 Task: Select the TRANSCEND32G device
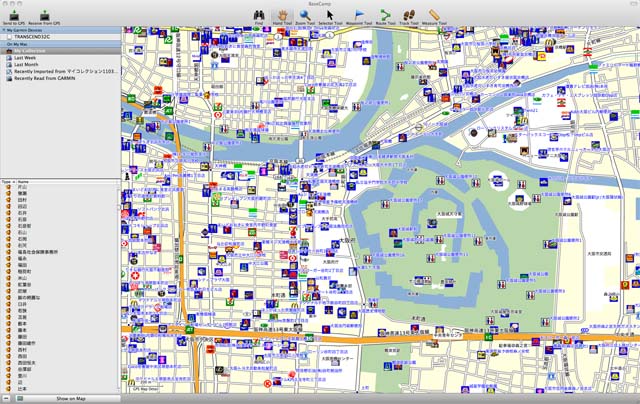(x=60, y=37)
